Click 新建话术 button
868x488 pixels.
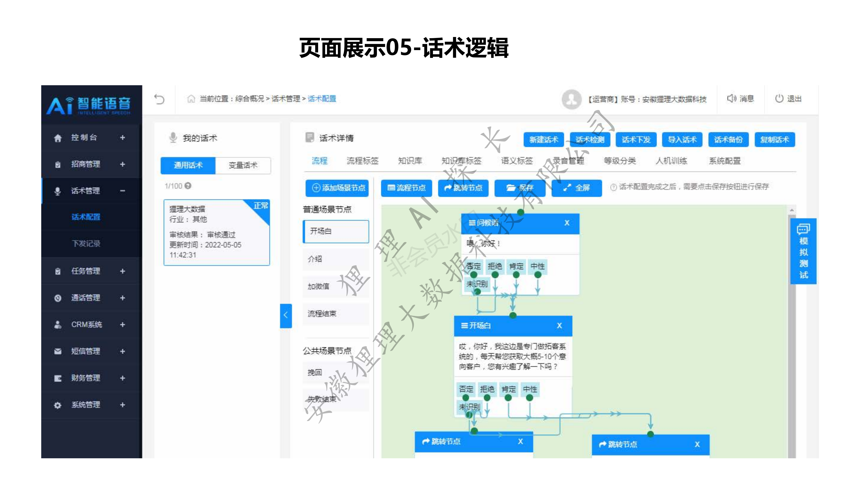point(544,139)
